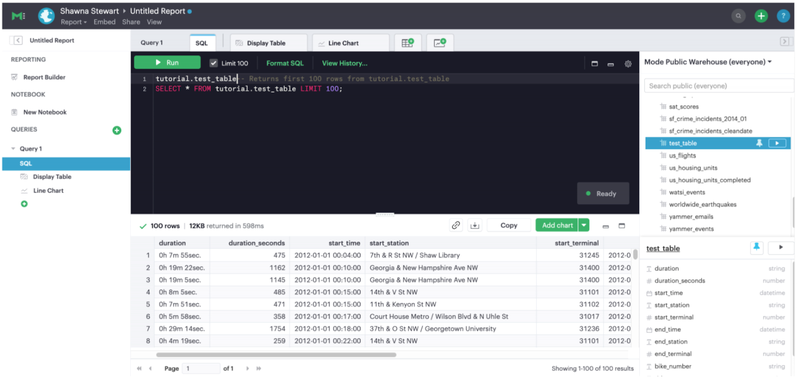
Task: Collapse the right schema panel arrow
Action: 785,42
